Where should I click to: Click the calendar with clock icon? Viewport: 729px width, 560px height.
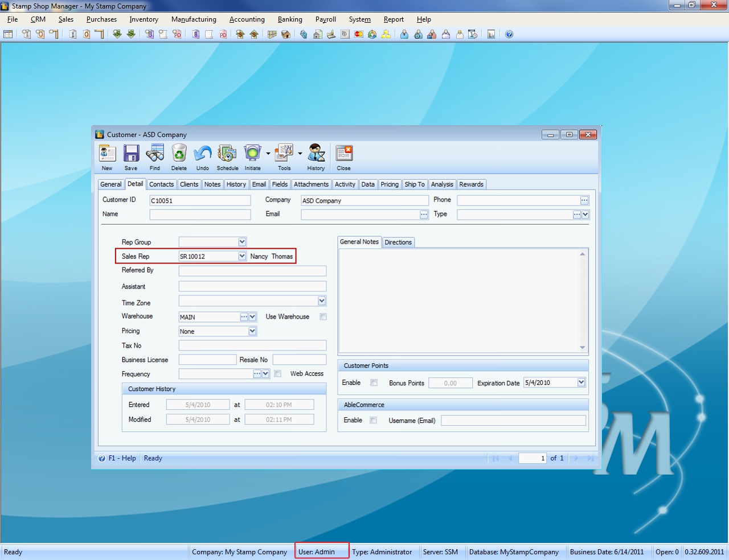click(473, 34)
